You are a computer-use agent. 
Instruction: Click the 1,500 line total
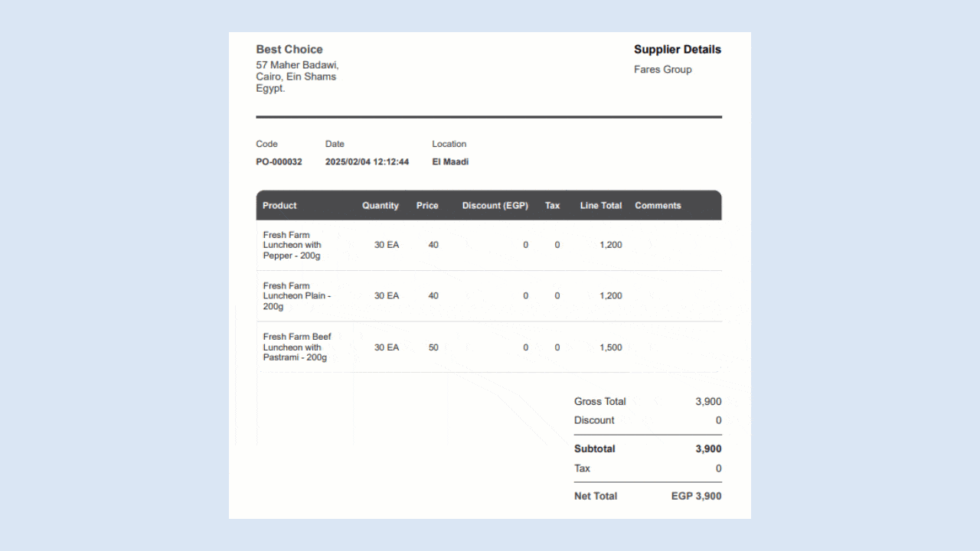(x=611, y=347)
